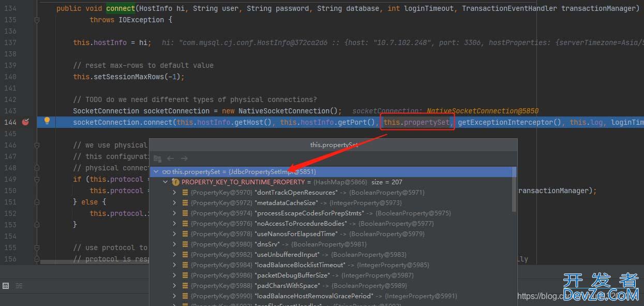Toggle the code fold marker on line 151

(x=37, y=202)
